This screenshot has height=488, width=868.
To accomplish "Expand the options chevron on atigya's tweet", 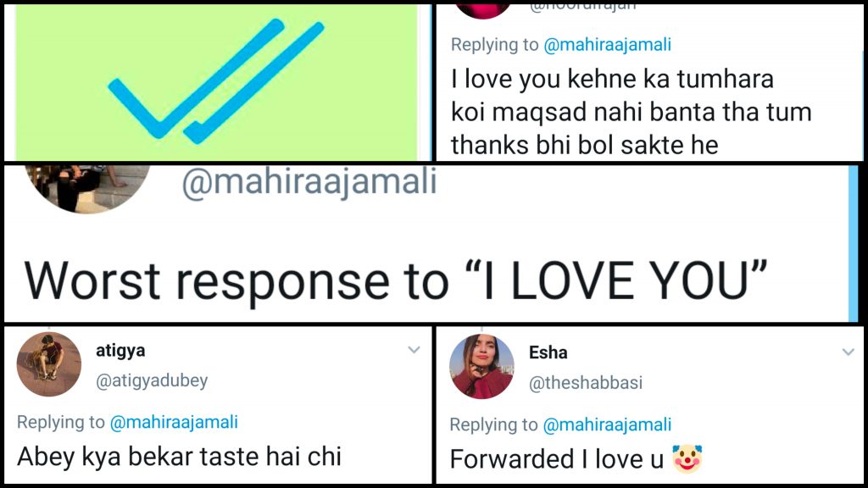I will click(x=415, y=350).
